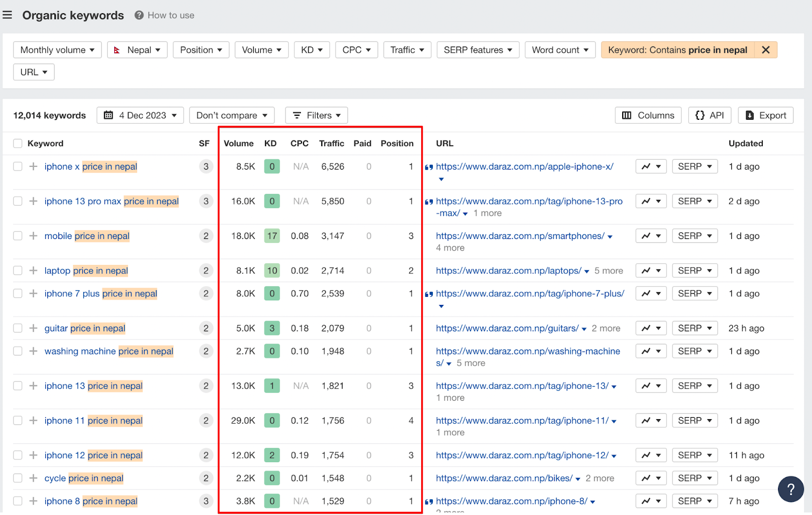This screenshot has width=812, height=515.
Task: Open the daraz.com.np/laptops/ URL link
Action: 509,270
